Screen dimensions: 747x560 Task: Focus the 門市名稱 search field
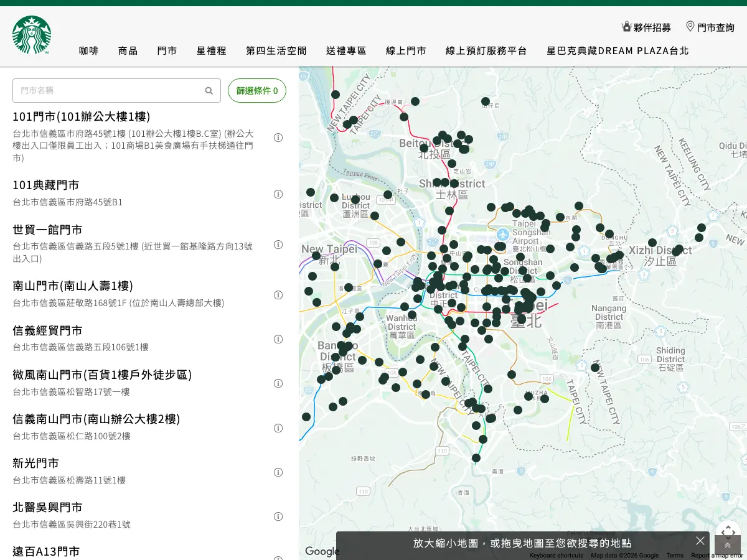(116, 91)
